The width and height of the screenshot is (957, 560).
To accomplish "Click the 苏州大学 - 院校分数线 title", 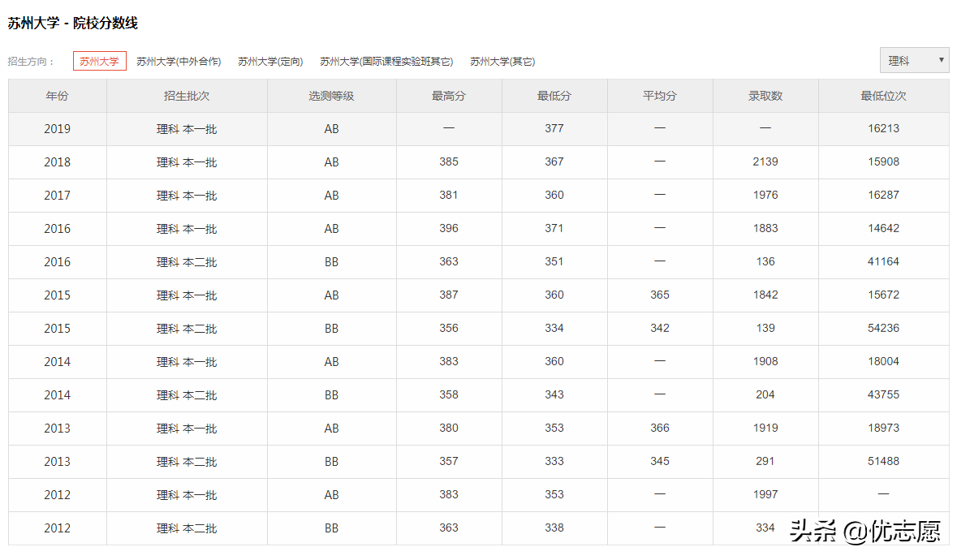I will click(73, 24).
